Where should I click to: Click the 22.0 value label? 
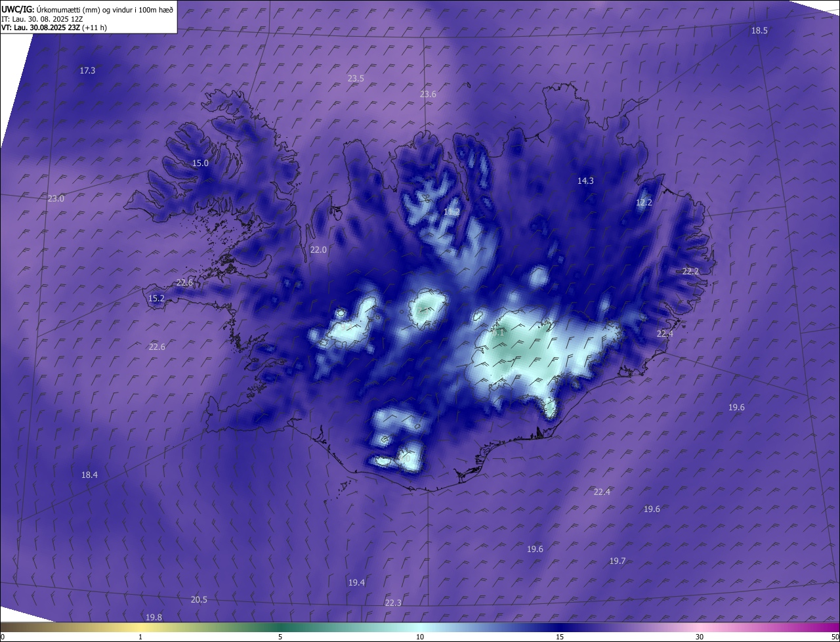click(x=318, y=250)
